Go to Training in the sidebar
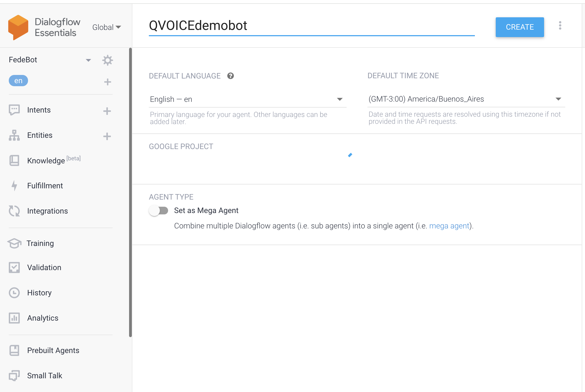Viewport: 585px width, 392px height. [40, 243]
